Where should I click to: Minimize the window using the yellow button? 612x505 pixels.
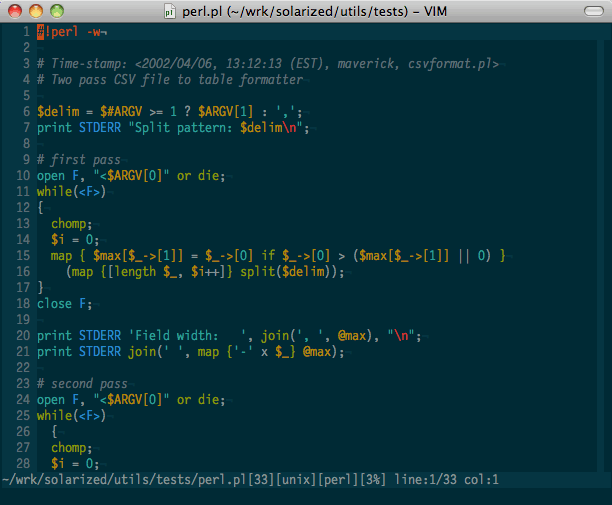[x=35, y=10]
